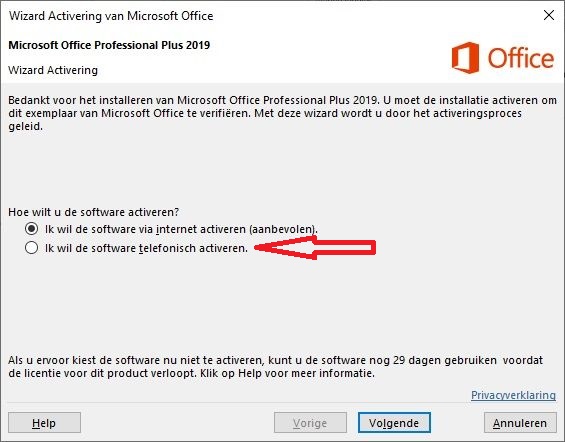The image size is (565, 442).
Task: Cancel the wizard with Annuleren
Action: click(x=520, y=423)
